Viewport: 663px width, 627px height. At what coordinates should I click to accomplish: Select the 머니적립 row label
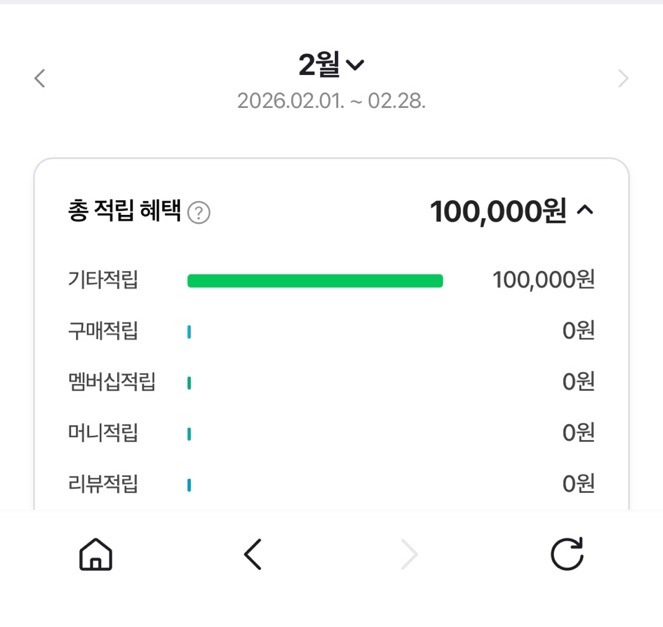coord(103,433)
